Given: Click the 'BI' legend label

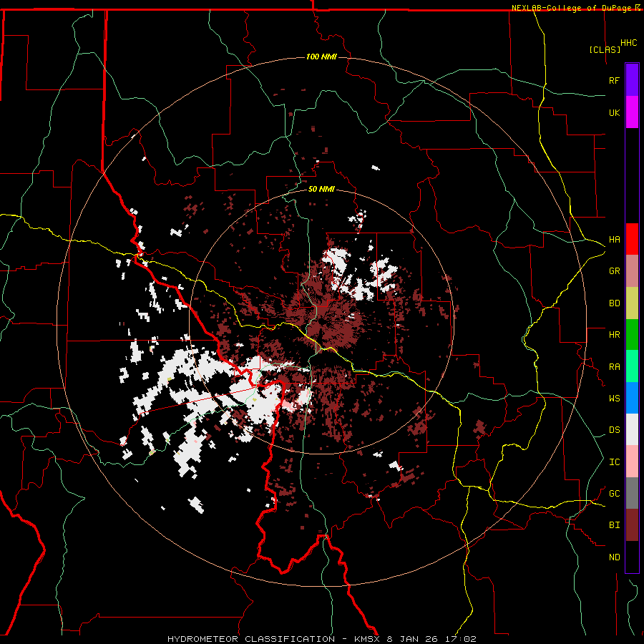Looking at the screenshot, I should tap(615, 525).
